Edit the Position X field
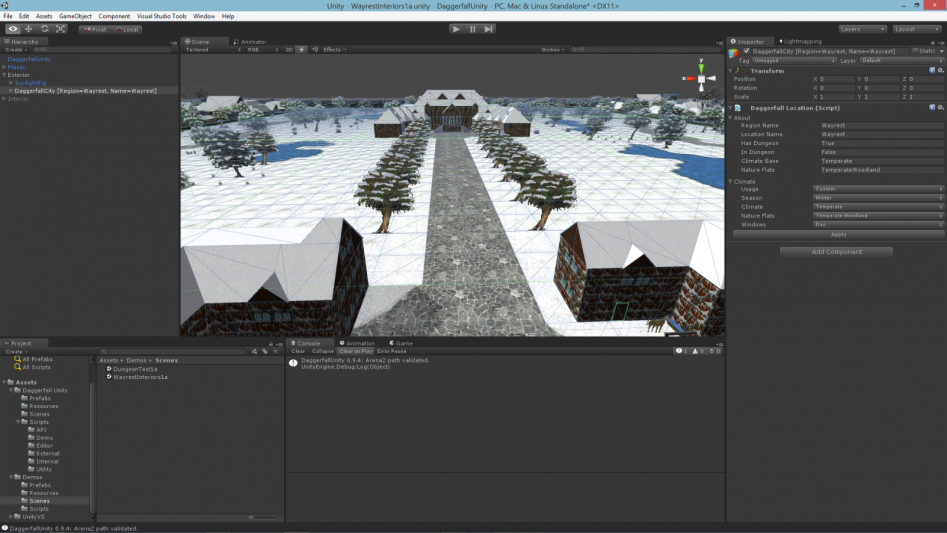The height and width of the screenshot is (533, 947). [x=836, y=79]
